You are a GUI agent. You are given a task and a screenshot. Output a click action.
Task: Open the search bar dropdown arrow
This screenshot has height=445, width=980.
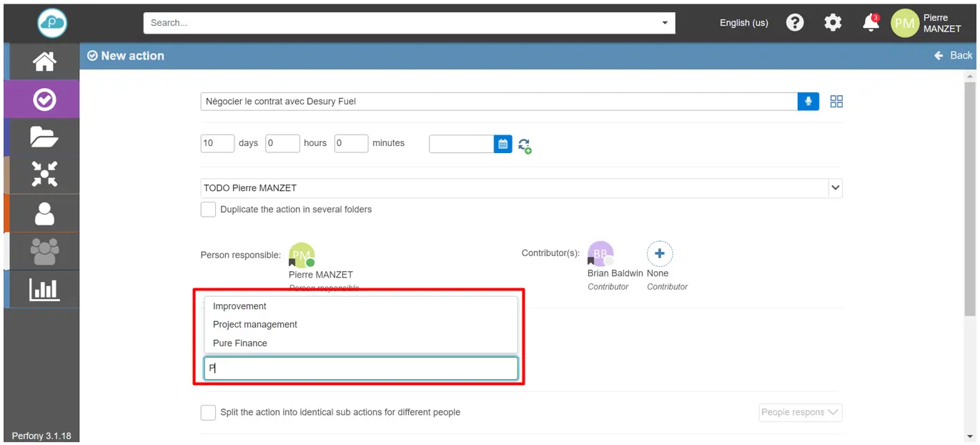point(665,23)
